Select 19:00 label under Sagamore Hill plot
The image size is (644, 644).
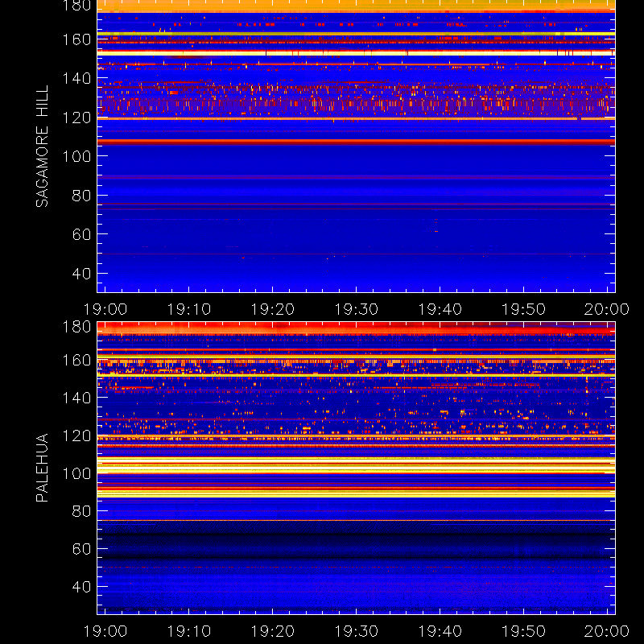[x=105, y=309]
